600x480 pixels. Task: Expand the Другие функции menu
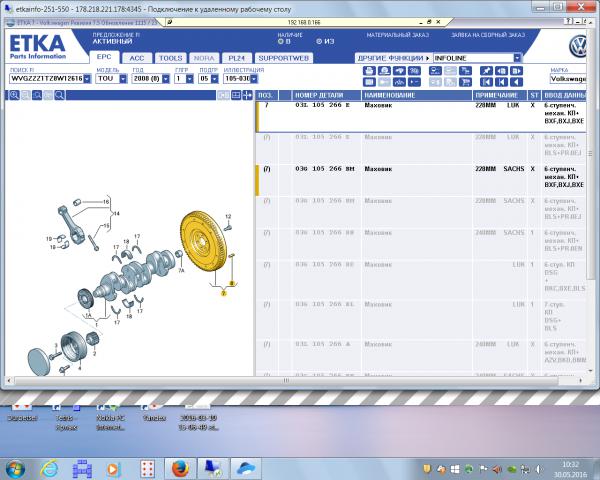pos(394,58)
